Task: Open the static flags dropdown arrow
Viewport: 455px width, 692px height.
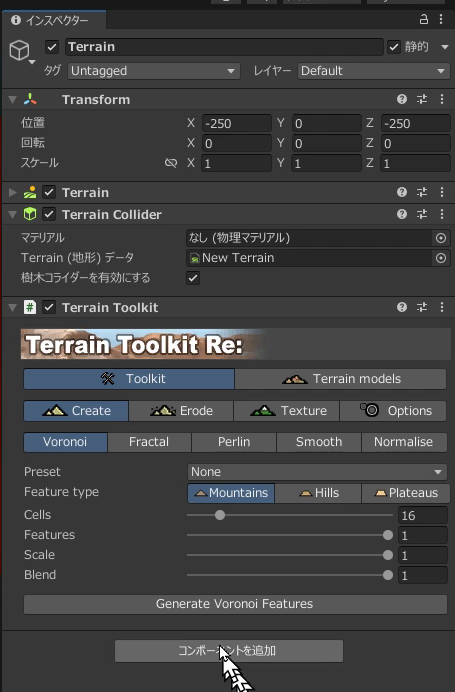Action: [x=444, y=47]
